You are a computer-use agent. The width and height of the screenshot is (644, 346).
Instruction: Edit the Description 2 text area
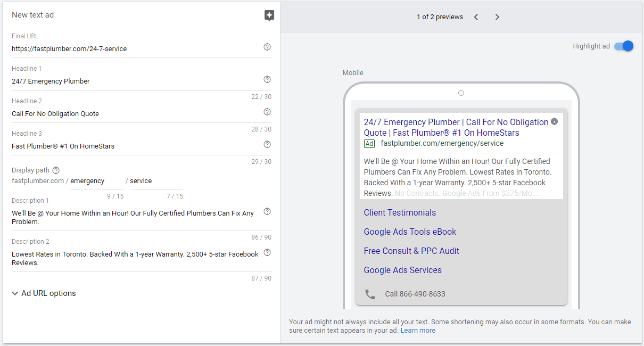pyautogui.click(x=136, y=258)
